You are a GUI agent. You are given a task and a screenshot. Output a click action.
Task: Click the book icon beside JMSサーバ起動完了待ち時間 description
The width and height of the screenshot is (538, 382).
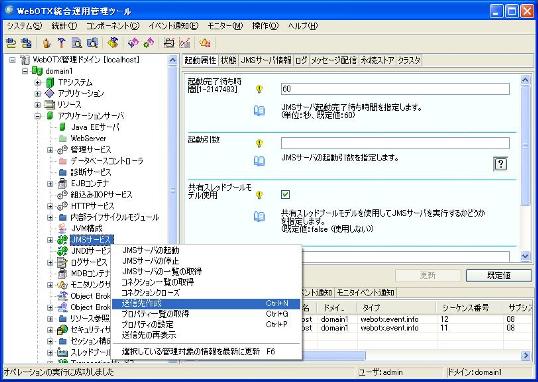click(259, 111)
